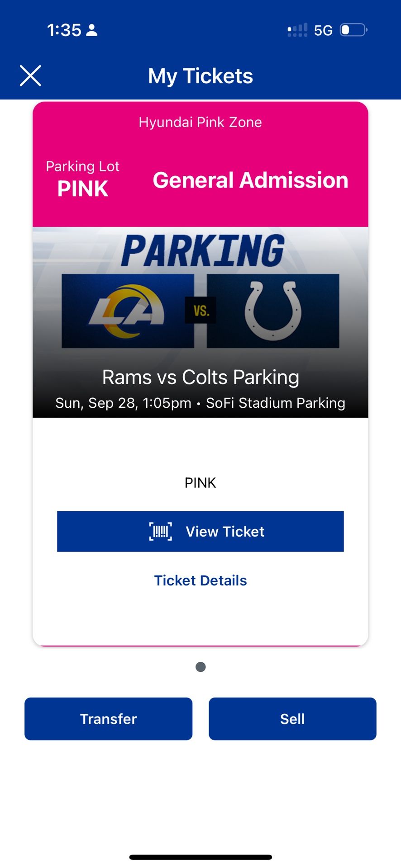Tap the PARKING banner heading
This screenshot has height=868, width=401.
click(x=203, y=251)
